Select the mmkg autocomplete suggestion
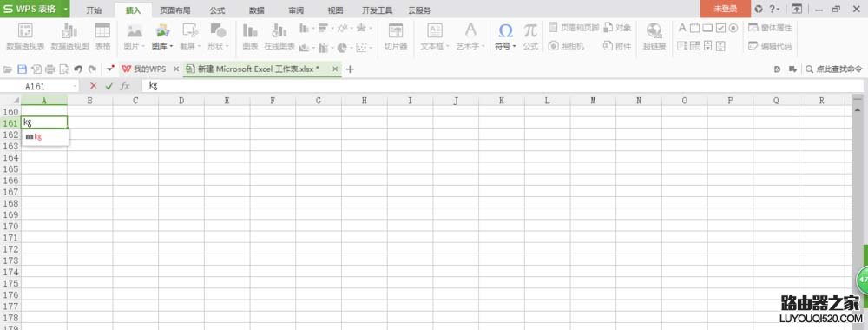The width and height of the screenshot is (868, 330). [x=45, y=136]
